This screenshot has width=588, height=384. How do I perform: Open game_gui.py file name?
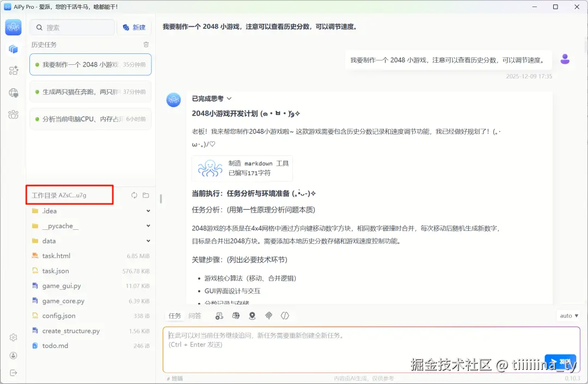click(62, 286)
